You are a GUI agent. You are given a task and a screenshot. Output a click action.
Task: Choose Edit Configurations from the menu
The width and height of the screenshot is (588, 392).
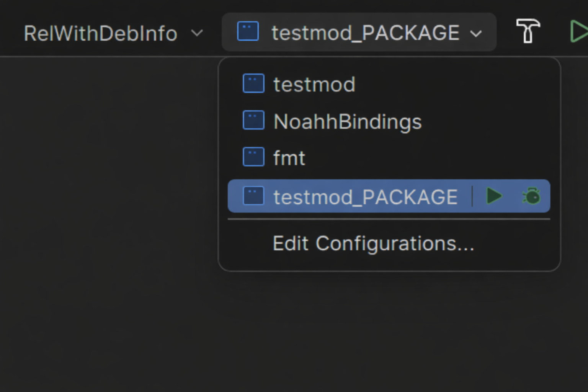(x=373, y=243)
